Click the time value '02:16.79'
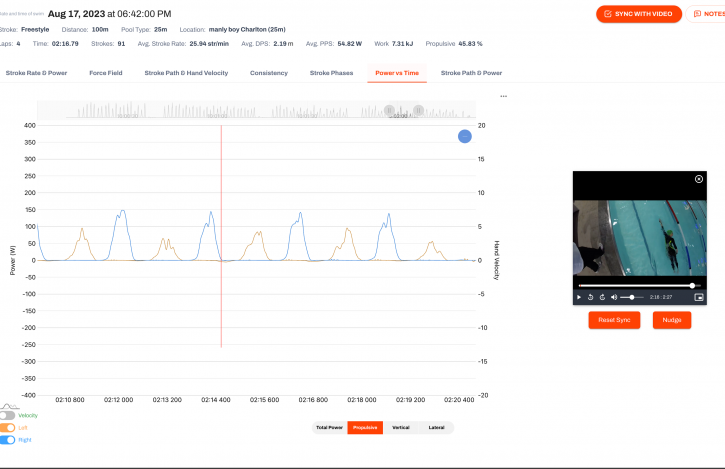Viewport: 725px width, 469px height. tap(65, 44)
